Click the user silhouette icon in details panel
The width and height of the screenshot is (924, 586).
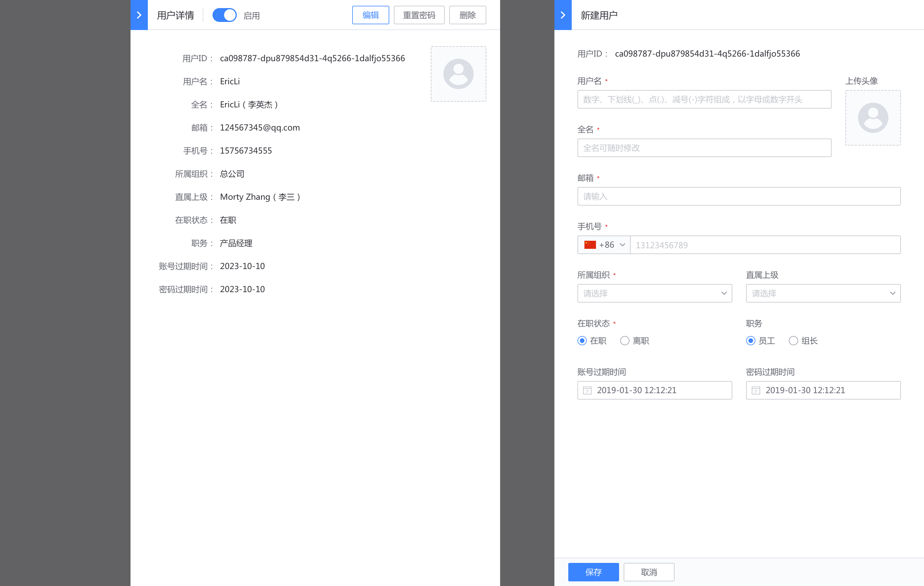[458, 73]
